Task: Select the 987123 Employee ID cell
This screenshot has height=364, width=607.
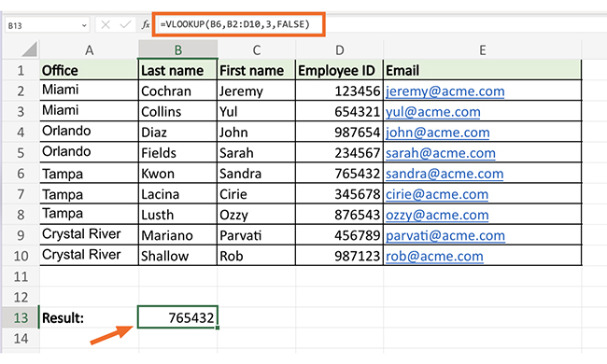Action: tap(340, 256)
